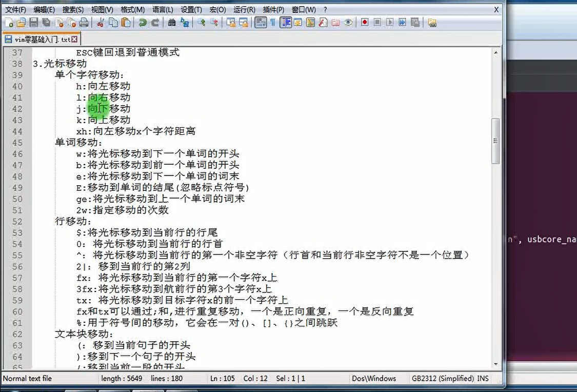
Task: Open the 文件(F) menu
Action: pyautogui.click(x=15, y=10)
